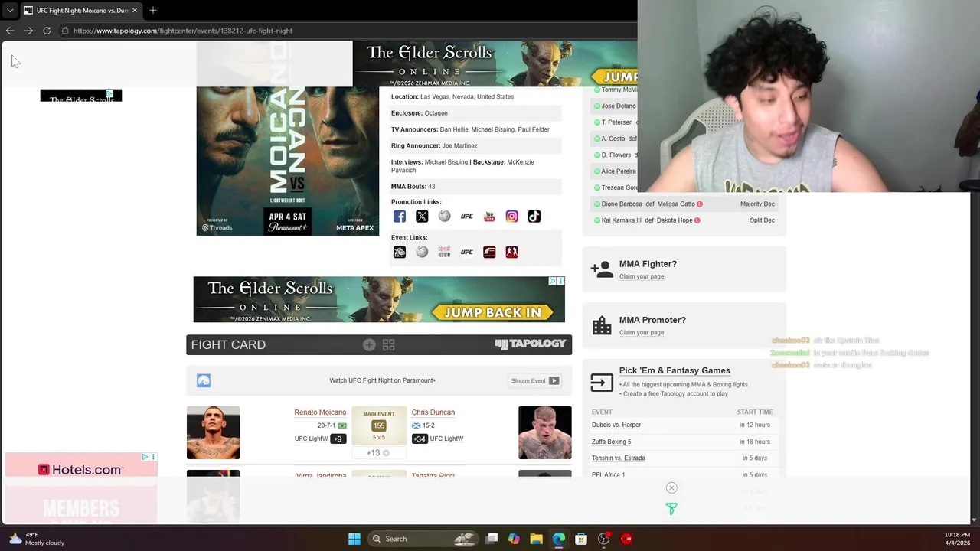Open Kai Kamaka III def Dakota Hope result

685,220
